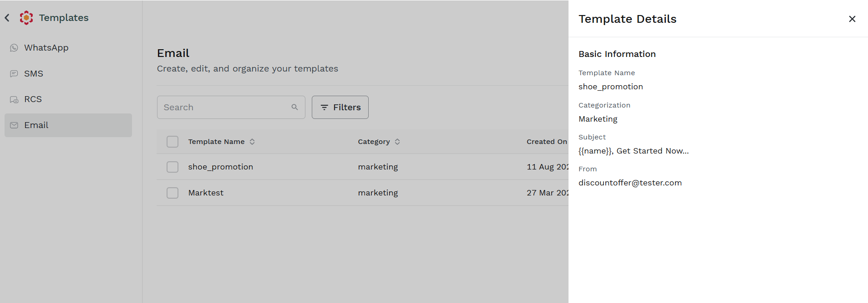
Task: Check the Marktest row checkbox
Action: click(x=173, y=193)
